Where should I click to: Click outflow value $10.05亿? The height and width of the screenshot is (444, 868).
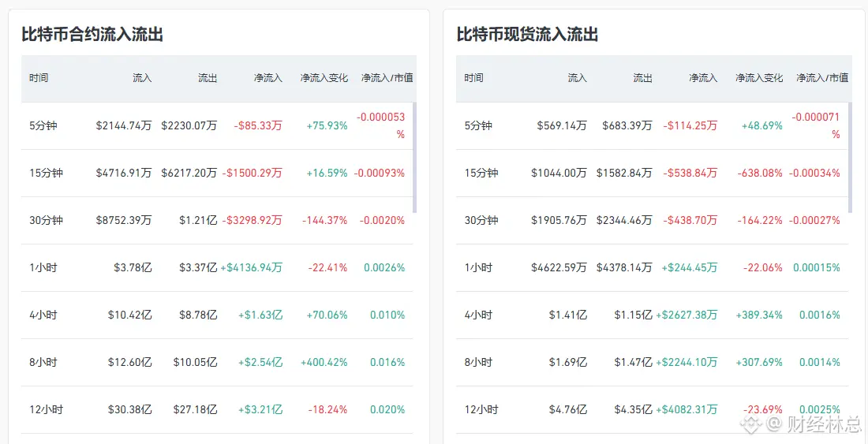[196, 364]
